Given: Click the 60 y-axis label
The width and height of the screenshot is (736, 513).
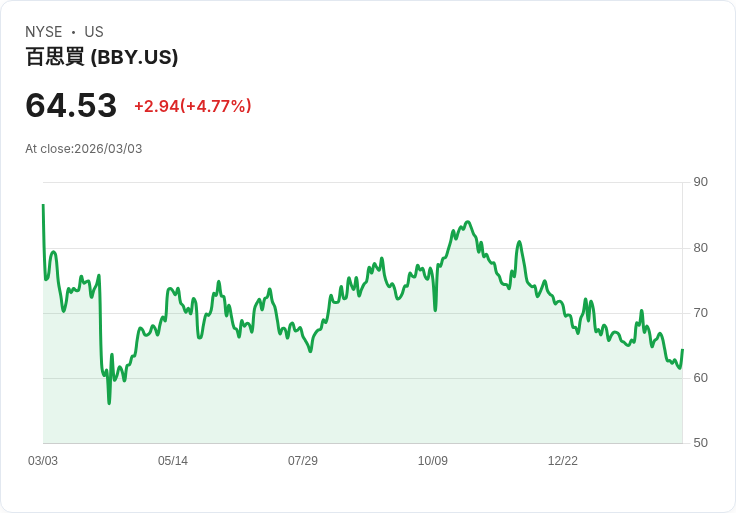Looking at the screenshot, I should tap(701, 378).
